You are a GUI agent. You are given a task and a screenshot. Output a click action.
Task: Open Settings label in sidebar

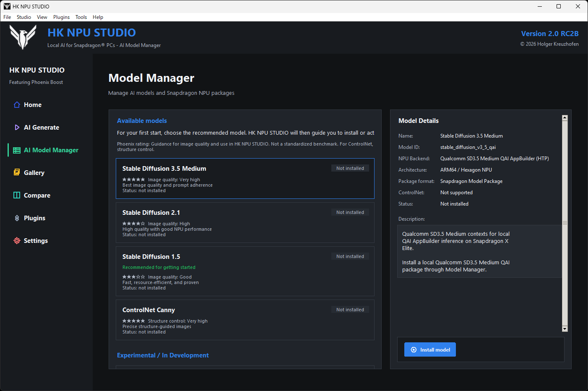36,241
